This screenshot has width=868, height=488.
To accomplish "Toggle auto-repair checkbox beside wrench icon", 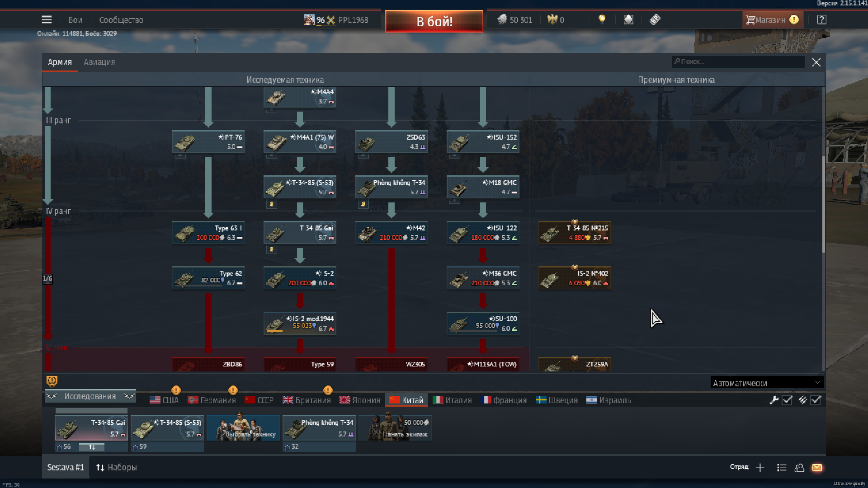I will point(787,400).
